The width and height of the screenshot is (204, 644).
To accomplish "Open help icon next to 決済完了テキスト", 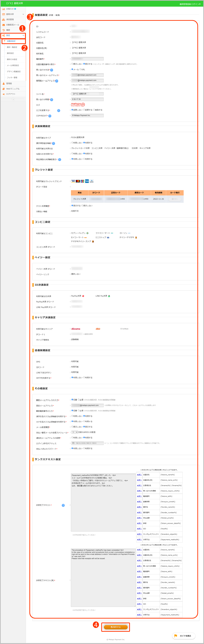I will click(x=63, y=505).
